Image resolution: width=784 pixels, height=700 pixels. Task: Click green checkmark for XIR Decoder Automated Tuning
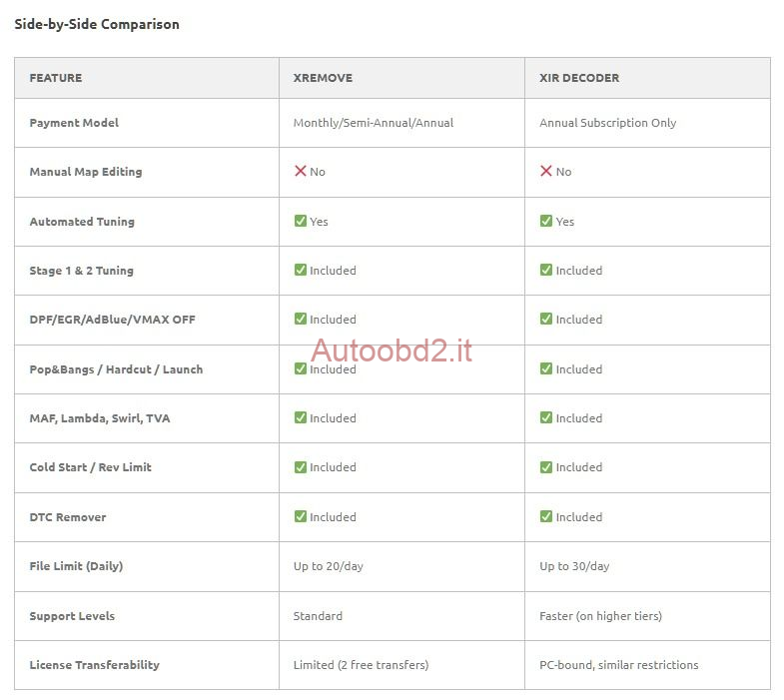coord(546,221)
